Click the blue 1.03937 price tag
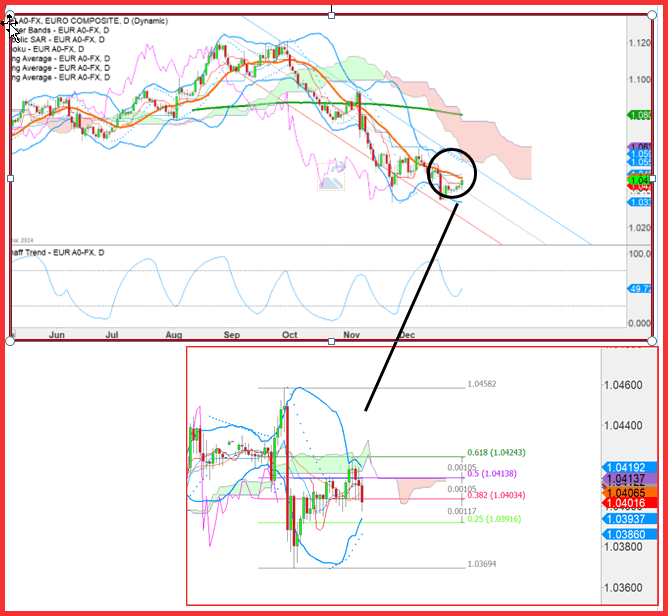The height and width of the screenshot is (616, 668). coord(630,519)
